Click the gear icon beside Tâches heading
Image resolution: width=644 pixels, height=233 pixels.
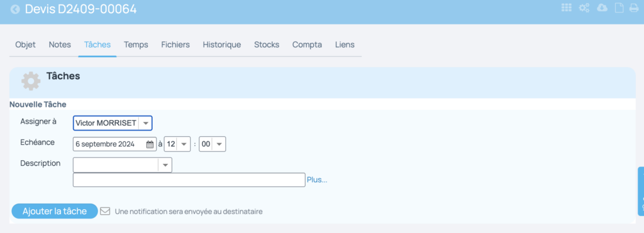pyautogui.click(x=31, y=81)
